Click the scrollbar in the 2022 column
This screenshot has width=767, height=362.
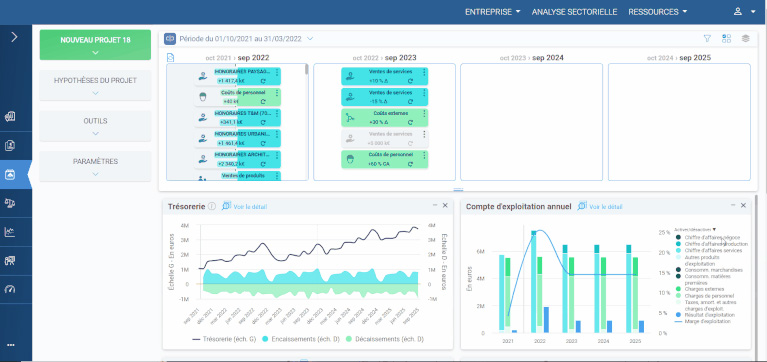coord(307,69)
